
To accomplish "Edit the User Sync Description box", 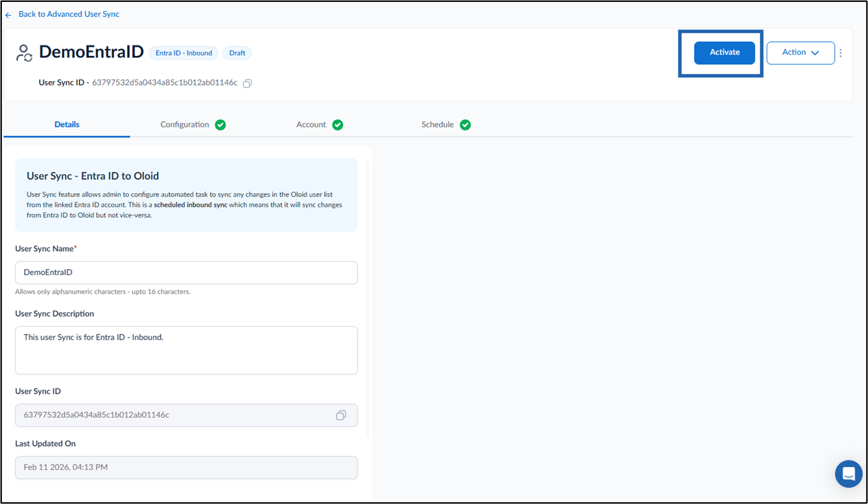I will (x=186, y=350).
